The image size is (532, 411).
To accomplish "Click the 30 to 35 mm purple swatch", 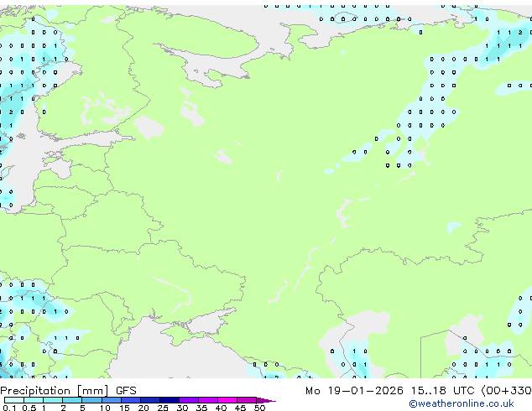I will pos(188,400).
